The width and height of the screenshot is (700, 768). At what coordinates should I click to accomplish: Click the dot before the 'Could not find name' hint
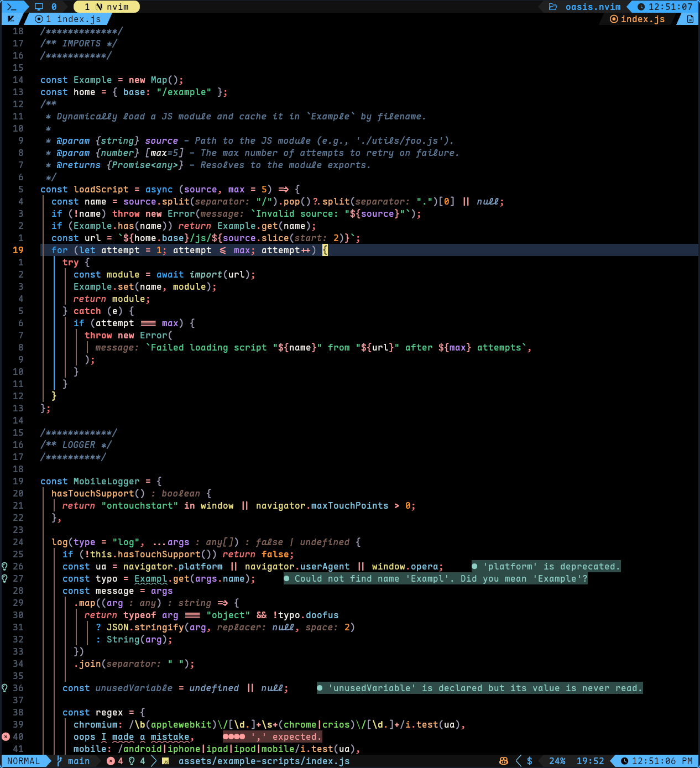286,578
